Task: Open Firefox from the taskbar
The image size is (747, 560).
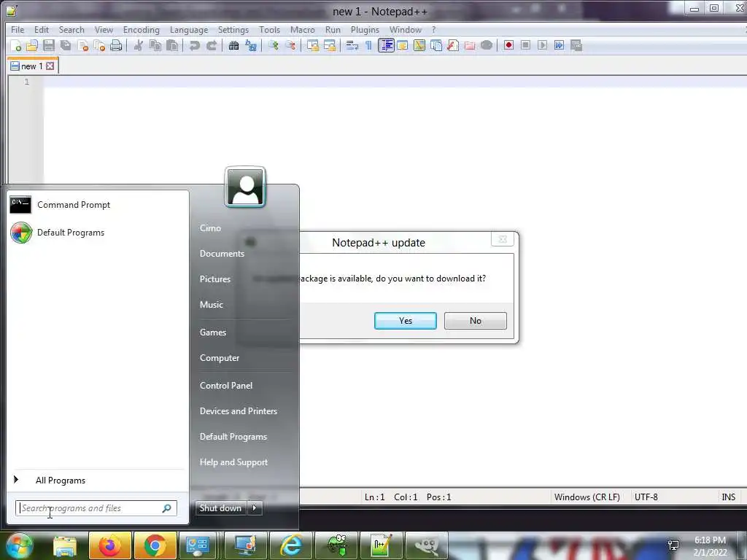Action: (x=110, y=545)
